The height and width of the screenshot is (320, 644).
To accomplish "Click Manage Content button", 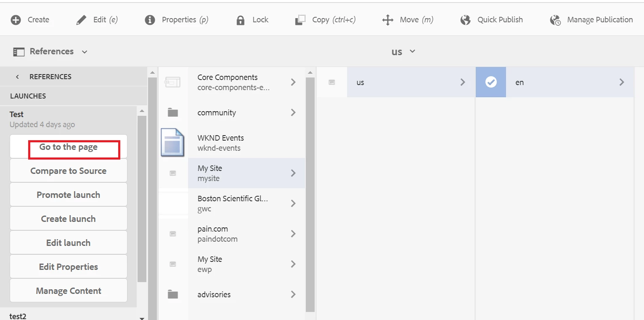I will click(x=69, y=291).
